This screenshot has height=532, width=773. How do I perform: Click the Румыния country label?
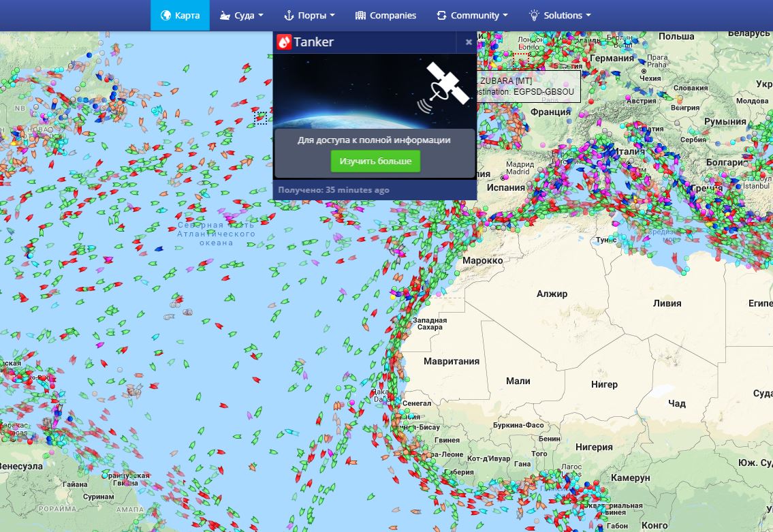[725, 121]
